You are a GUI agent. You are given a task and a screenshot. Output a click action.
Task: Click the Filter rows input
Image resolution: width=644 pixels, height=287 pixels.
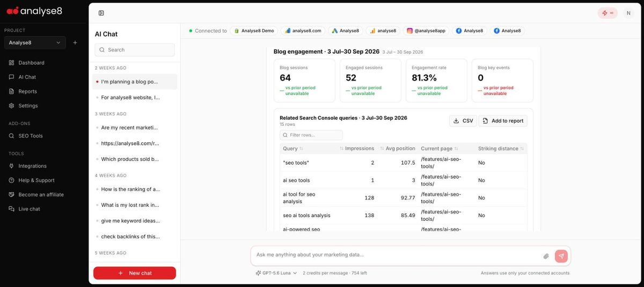(311, 135)
